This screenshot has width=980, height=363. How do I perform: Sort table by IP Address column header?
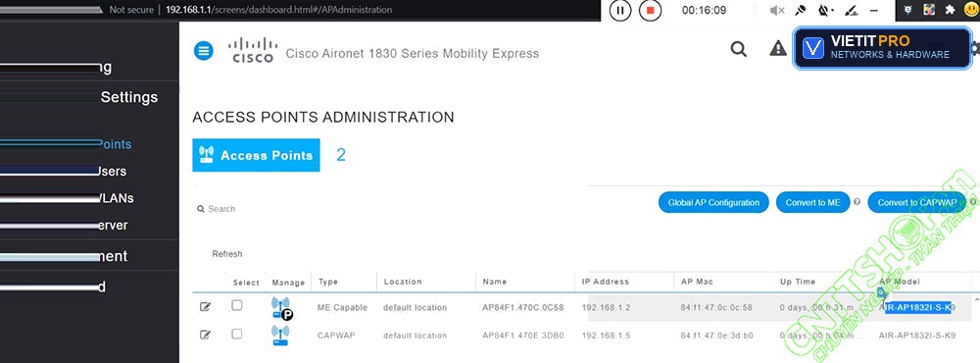[605, 282]
